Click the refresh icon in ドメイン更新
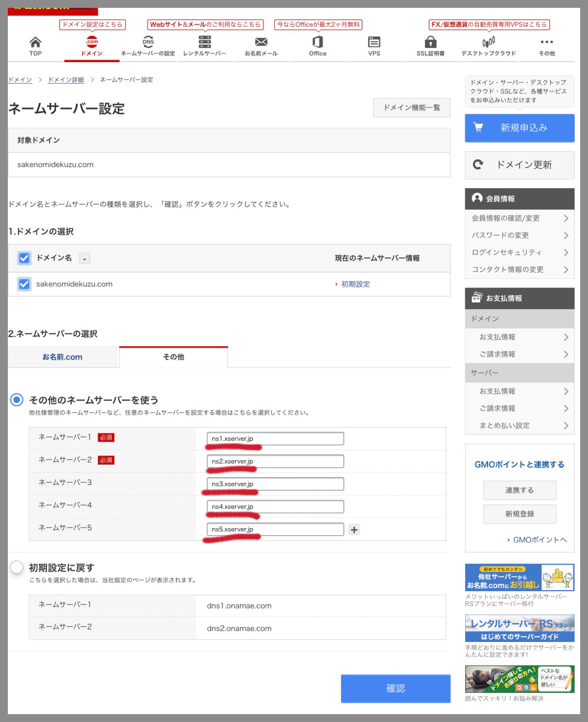This screenshot has height=722, width=588. (478, 165)
